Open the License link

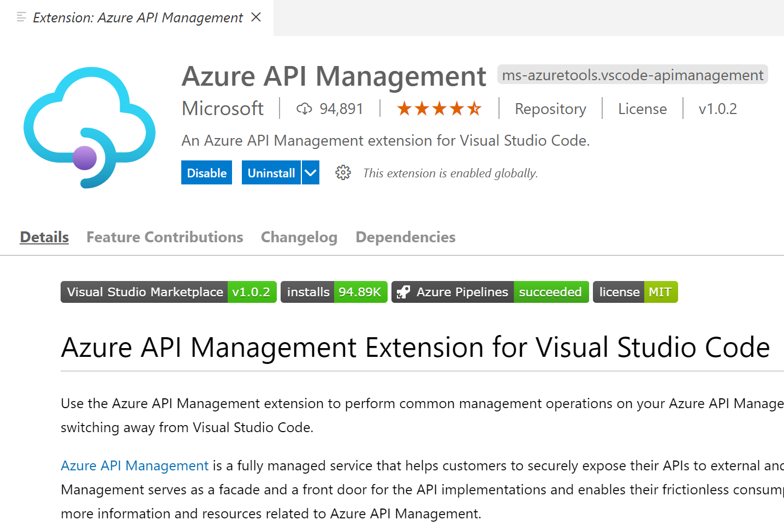tap(642, 109)
